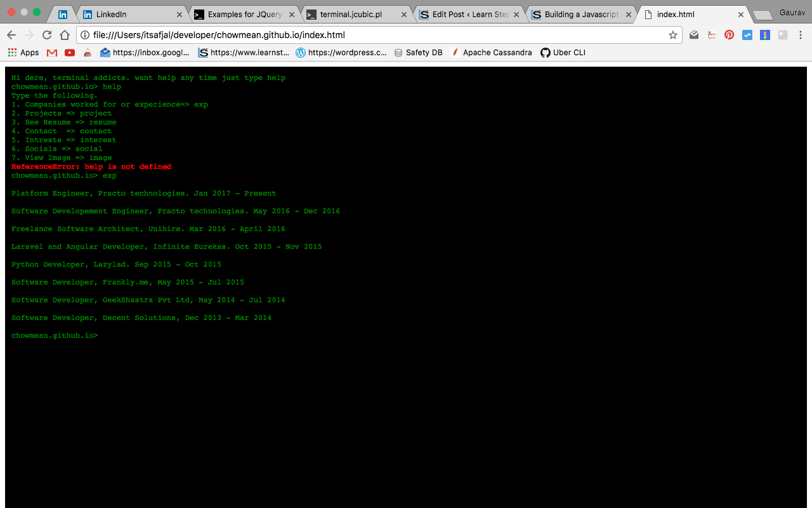Click the 'Hi dere, terminal addicts' greeting line
This screenshot has height=508, width=812.
coord(148,77)
